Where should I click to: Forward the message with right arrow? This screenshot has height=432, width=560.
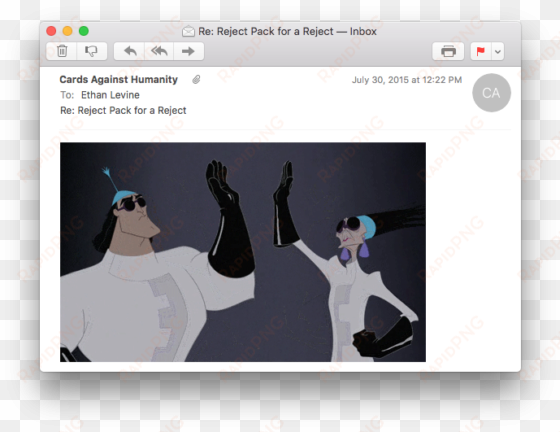pyautogui.click(x=189, y=51)
